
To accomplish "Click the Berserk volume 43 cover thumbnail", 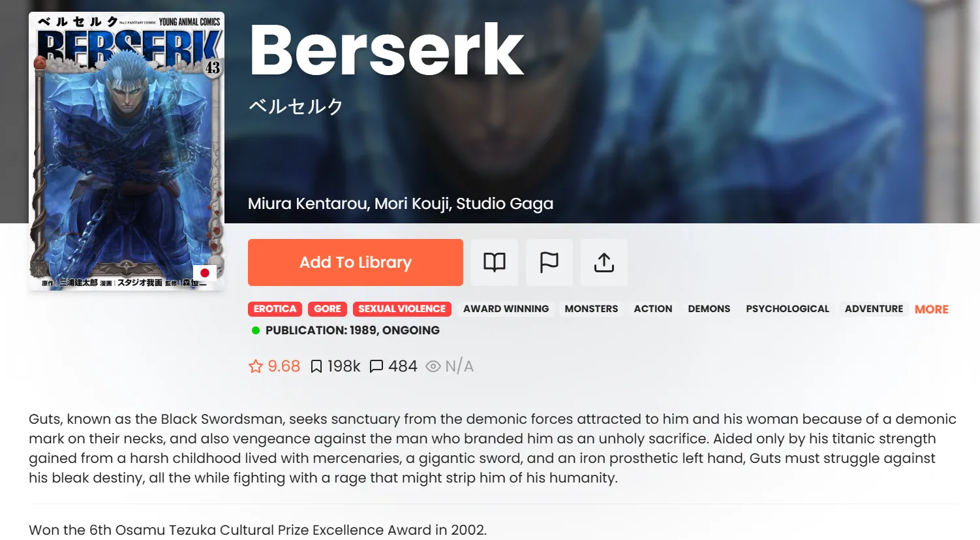I will click(x=127, y=151).
